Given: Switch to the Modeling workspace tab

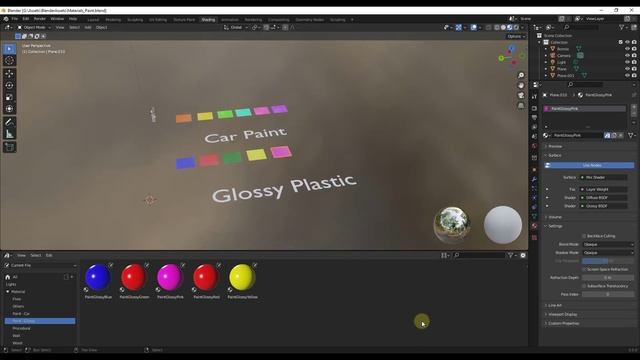Looking at the screenshot, I should [113, 20].
